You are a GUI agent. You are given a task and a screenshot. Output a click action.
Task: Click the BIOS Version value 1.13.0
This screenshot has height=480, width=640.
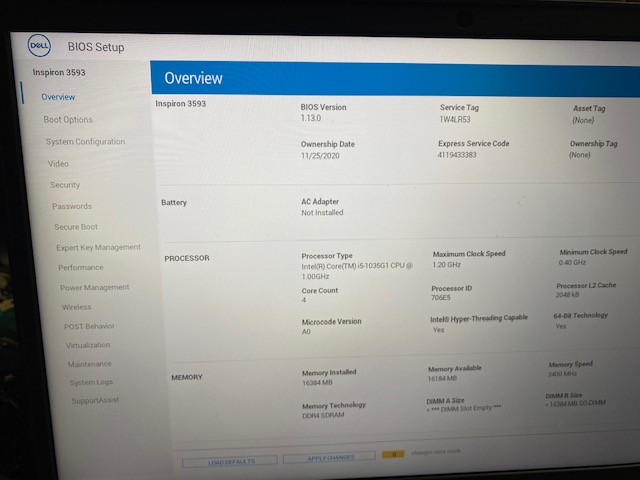(311, 118)
